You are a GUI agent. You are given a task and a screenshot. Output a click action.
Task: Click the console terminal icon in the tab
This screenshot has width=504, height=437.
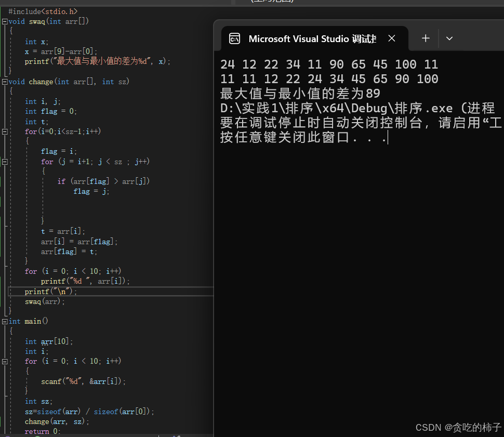click(234, 39)
